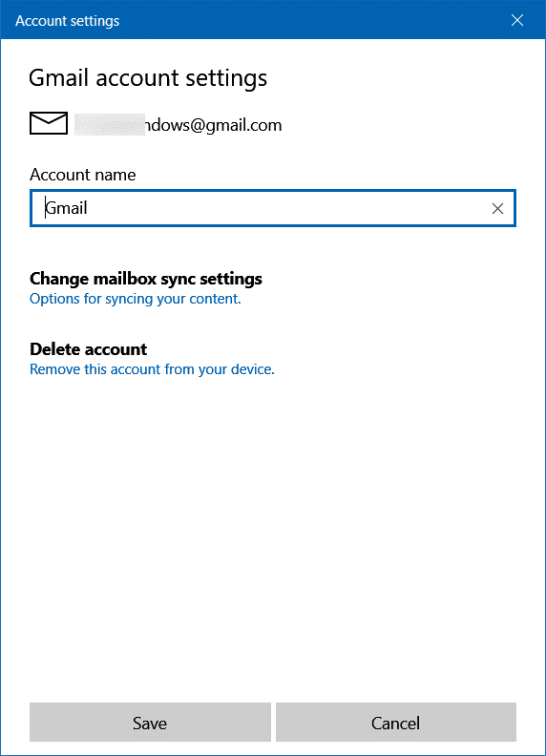
Task: Open Options for syncing your content
Action: coord(135,299)
